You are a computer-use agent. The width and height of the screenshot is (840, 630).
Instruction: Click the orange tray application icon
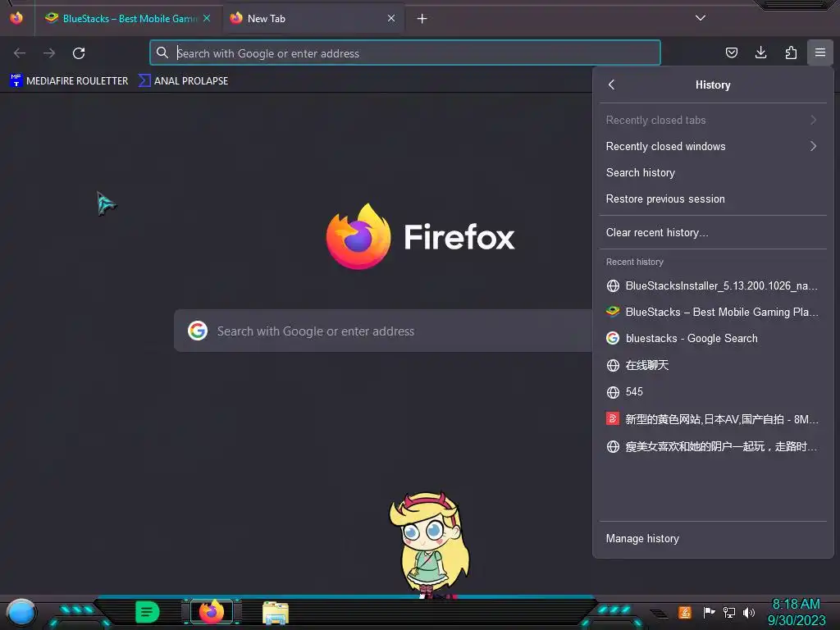point(685,612)
